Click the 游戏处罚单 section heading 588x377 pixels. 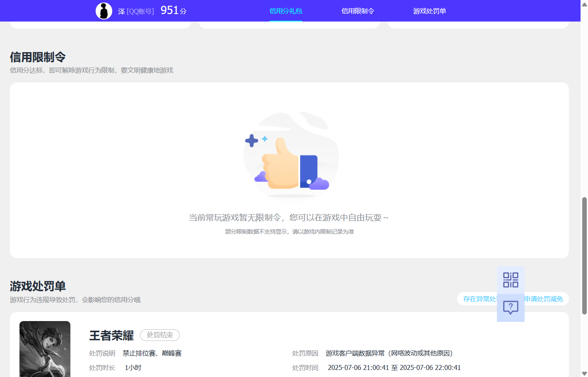click(x=38, y=285)
